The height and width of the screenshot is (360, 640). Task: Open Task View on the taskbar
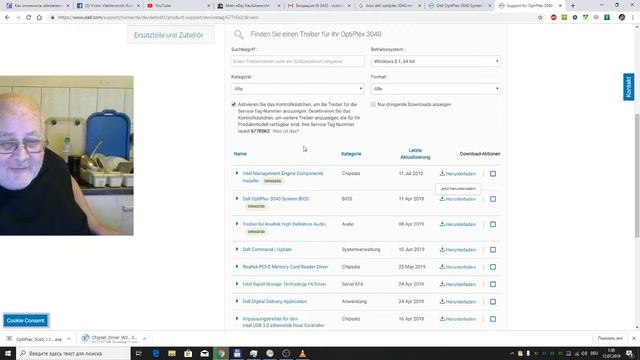(138, 353)
